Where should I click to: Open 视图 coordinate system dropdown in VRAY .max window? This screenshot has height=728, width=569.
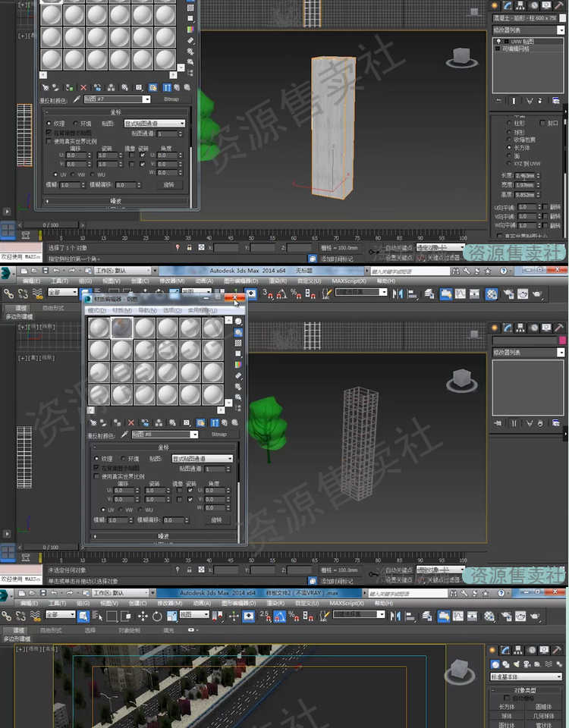coord(194,614)
